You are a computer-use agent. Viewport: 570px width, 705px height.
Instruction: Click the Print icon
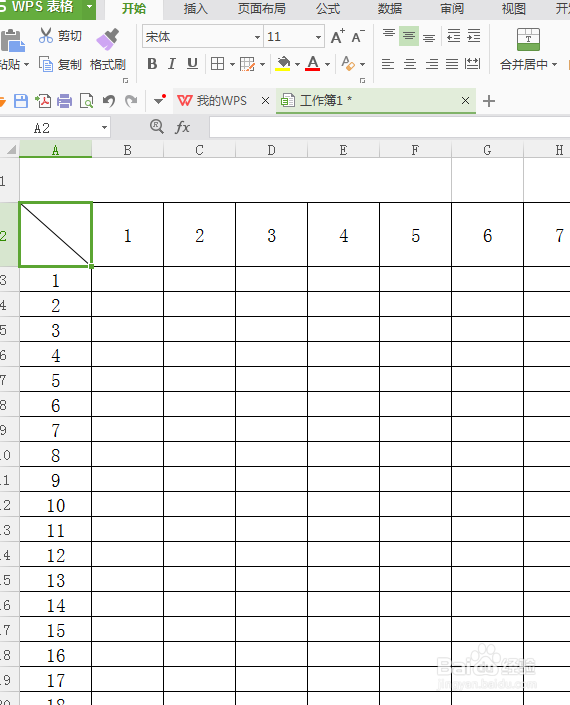click(x=65, y=101)
